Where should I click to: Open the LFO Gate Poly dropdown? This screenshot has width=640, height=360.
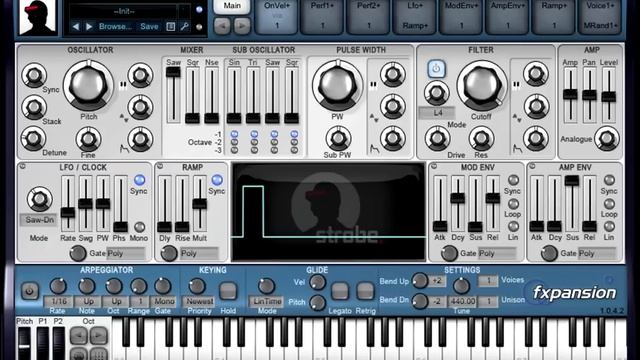(126, 253)
